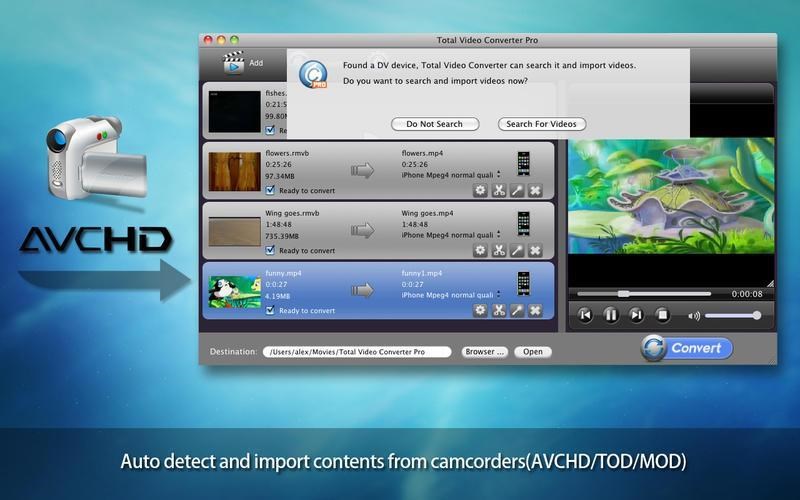Image resolution: width=800 pixels, height=500 pixels.
Task: Click scissors trim icon for Wing goes.rmvb
Action: (x=498, y=251)
